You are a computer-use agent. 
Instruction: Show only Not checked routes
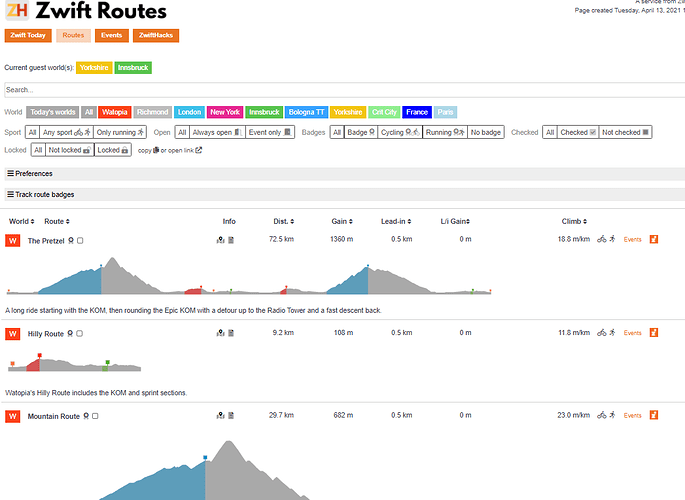(625, 132)
